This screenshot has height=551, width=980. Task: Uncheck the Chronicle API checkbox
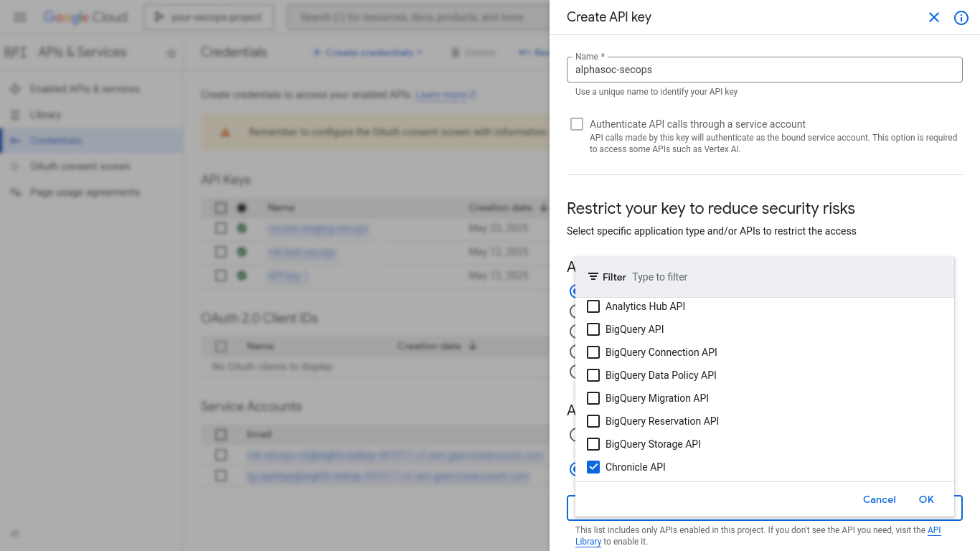point(593,467)
